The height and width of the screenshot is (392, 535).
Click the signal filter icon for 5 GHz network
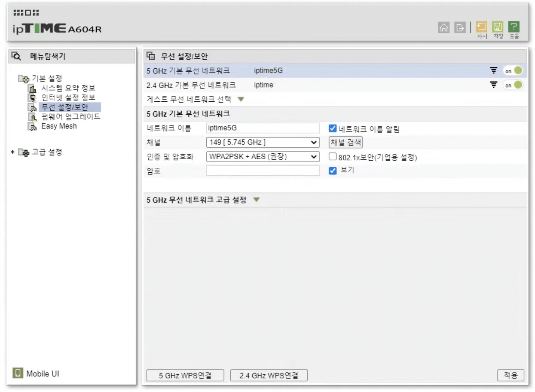click(493, 70)
